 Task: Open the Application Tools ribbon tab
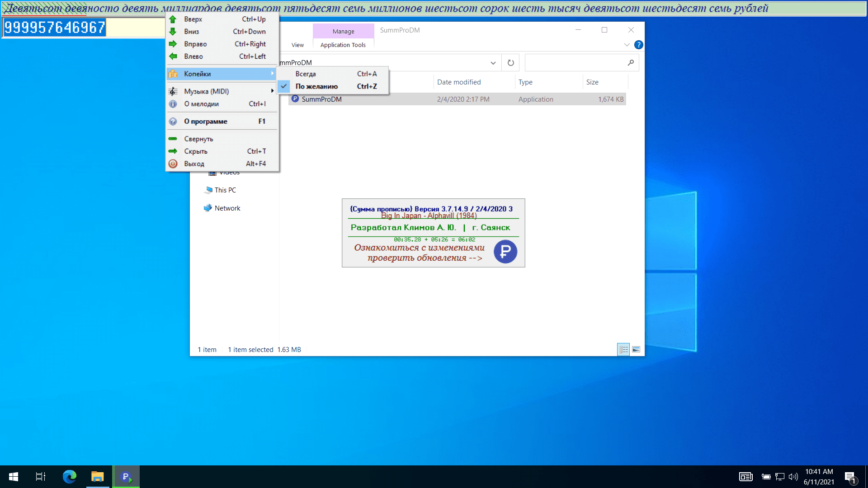343,45
